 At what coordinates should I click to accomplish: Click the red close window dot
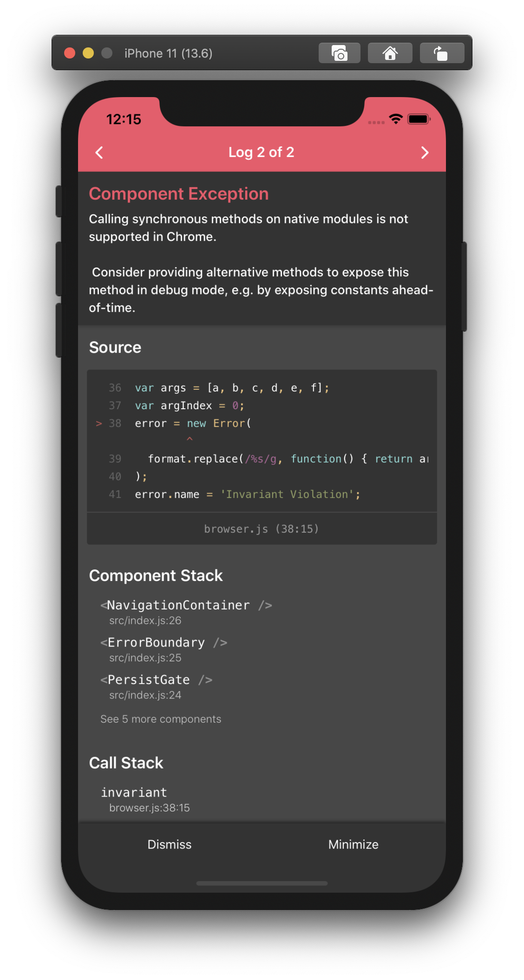[70, 53]
